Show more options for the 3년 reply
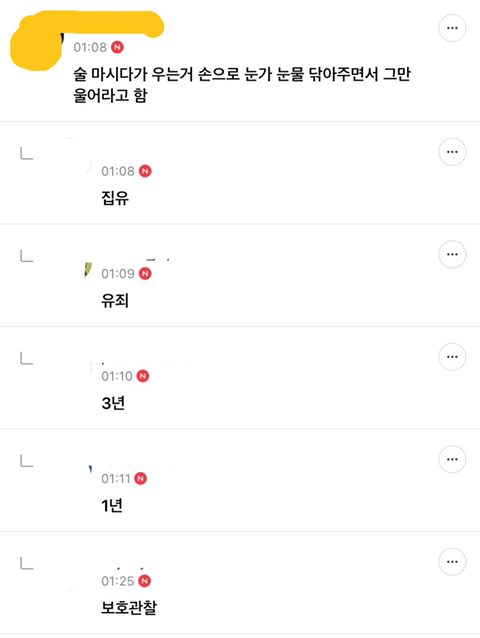480x638 pixels. (x=452, y=357)
